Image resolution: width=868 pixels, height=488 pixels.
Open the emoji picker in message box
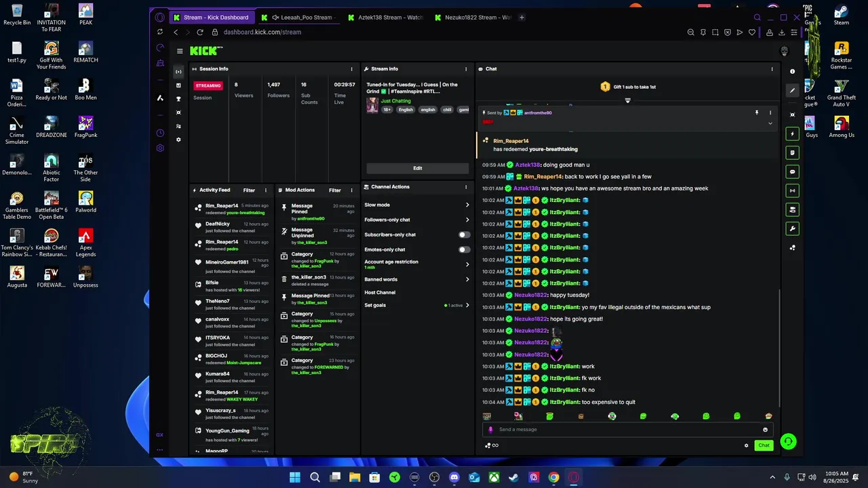(765, 429)
